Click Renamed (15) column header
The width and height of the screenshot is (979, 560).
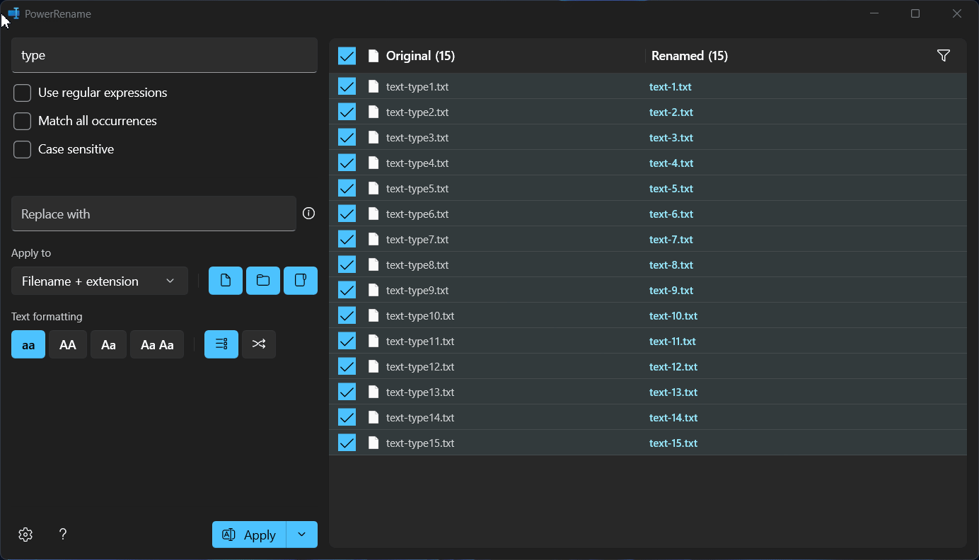point(690,56)
